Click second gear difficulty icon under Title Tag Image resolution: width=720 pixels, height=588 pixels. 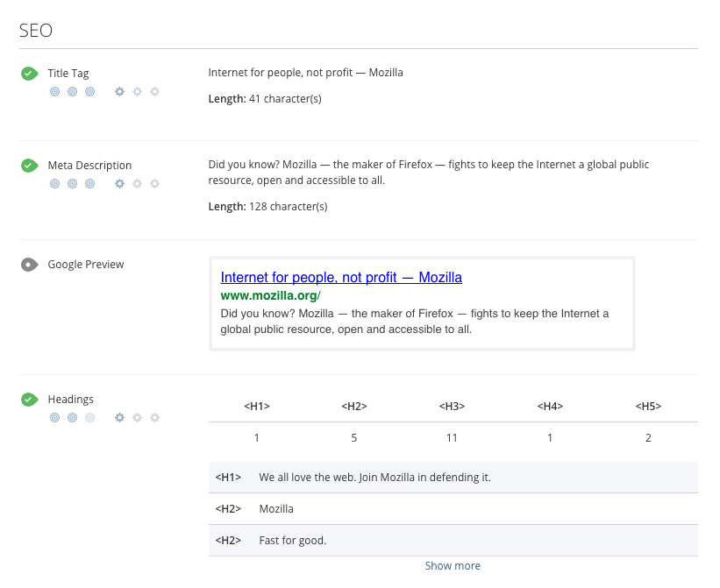coord(138,92)
